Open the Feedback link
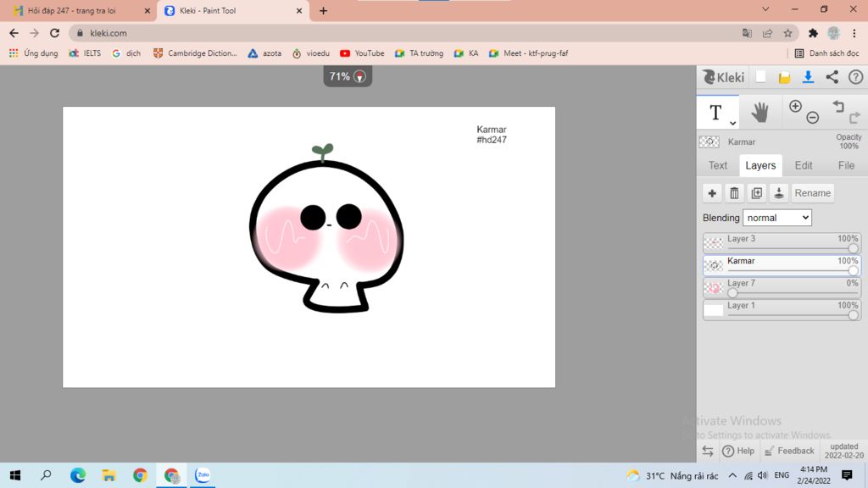The image size is (868, 488). tap(789, 451)
